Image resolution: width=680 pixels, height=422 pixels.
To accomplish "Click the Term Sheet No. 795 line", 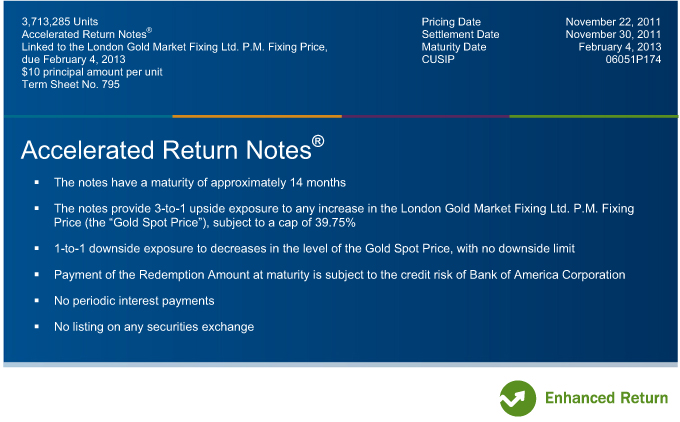I will (x=71, y=85).
